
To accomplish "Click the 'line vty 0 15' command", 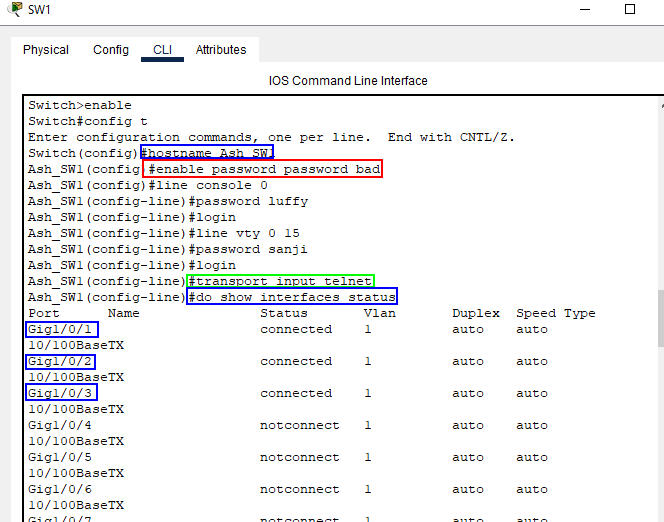I will coord(247,233).
